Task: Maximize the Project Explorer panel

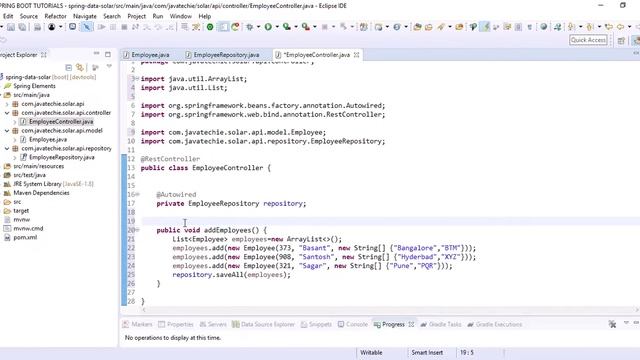Action: (x=108, y=54)
